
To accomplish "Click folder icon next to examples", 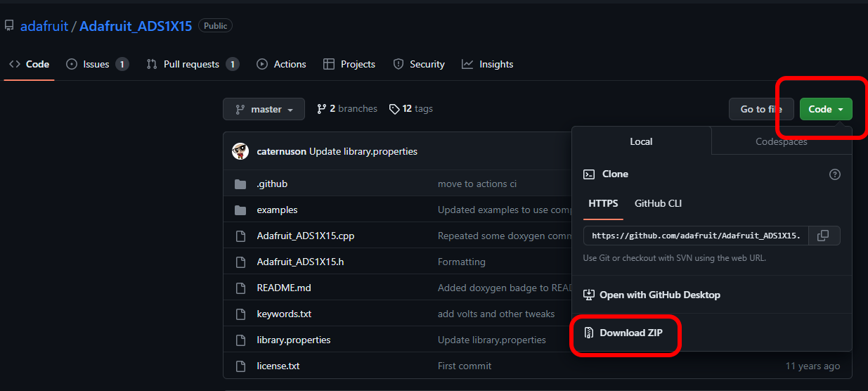I will 240,210.
